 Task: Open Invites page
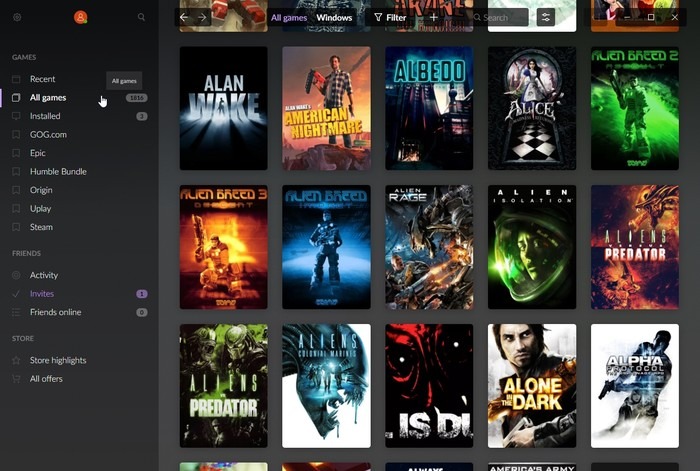(x=42, y=294)
